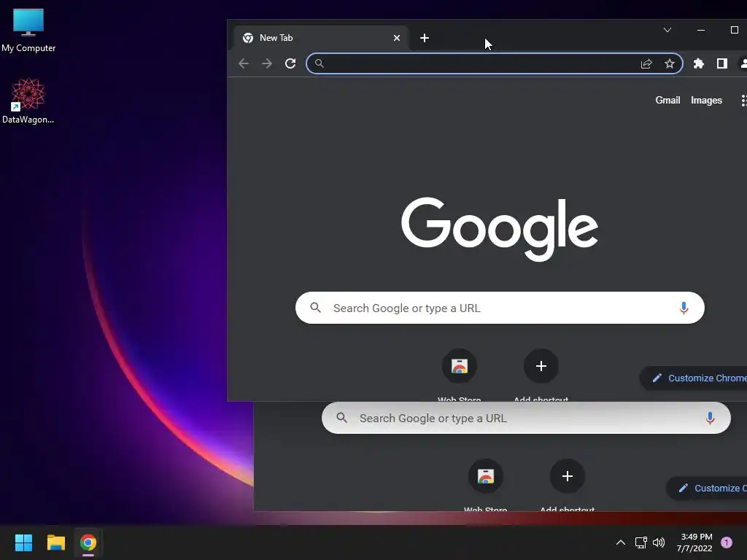The height and width of the screenshot is (560, 747).
Task: Open the tab search dropdown arrow
Action: click(667, 30)
